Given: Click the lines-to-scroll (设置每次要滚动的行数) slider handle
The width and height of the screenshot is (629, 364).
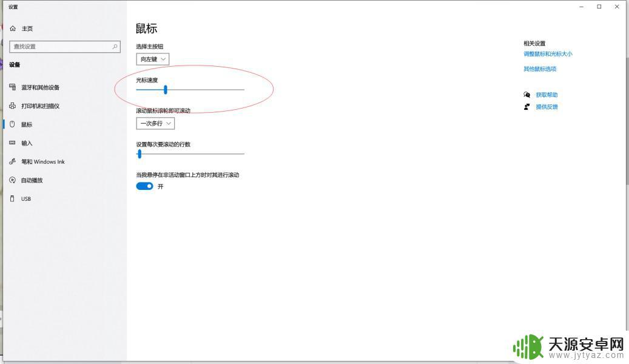Looking at the screenshot, I should pos(140,153).
